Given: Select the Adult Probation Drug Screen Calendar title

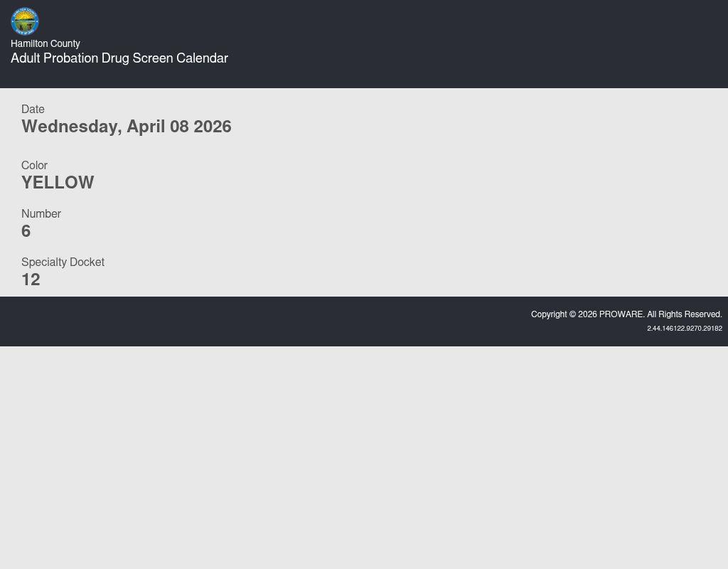Looking at the screenshot, I should [119, 58].
